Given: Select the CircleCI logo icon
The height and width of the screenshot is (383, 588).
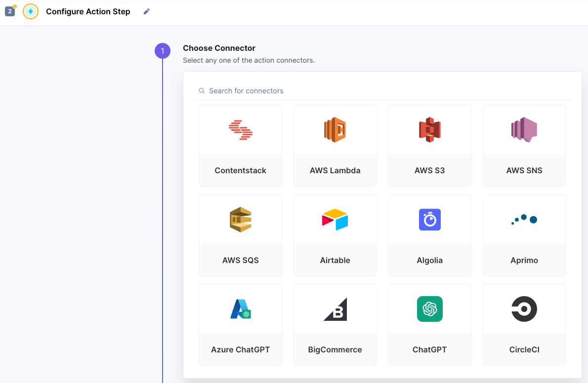Looking at the screenshot, I should 524,309.
